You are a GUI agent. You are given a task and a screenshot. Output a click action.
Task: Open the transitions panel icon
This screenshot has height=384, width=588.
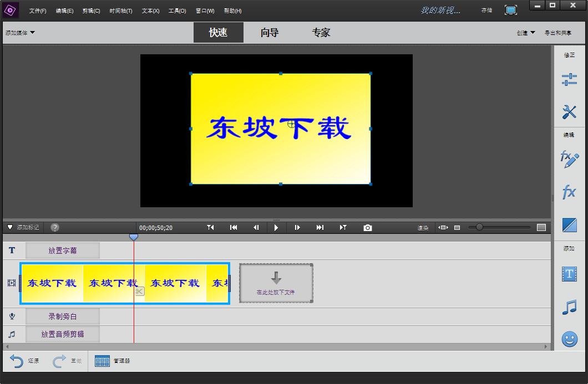569,224
